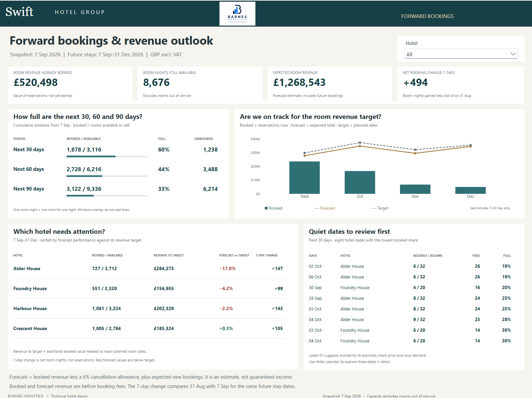Click the Target legend entry
The height and width of the screenshot is (398, 532).
point(380,208)
